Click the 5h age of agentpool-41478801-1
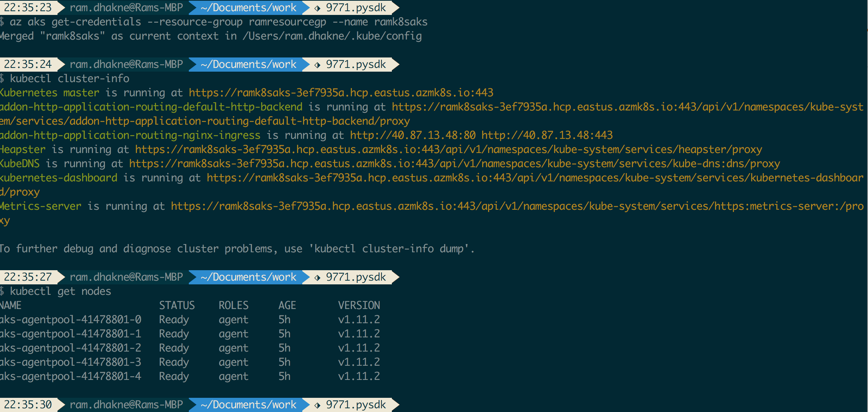This screenshot has width=868, height=412. 284,334
